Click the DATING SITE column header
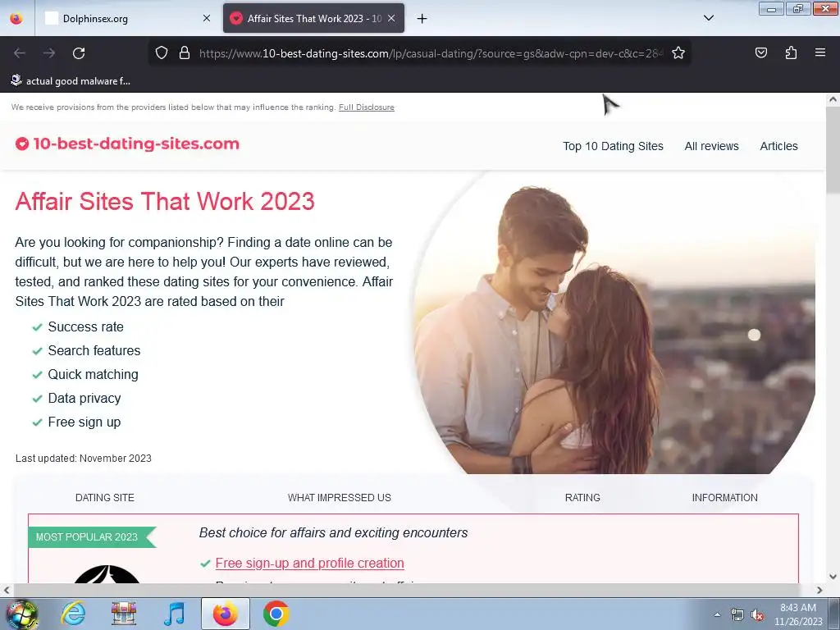This screenshot has height=630, width=840. point(105,498)
